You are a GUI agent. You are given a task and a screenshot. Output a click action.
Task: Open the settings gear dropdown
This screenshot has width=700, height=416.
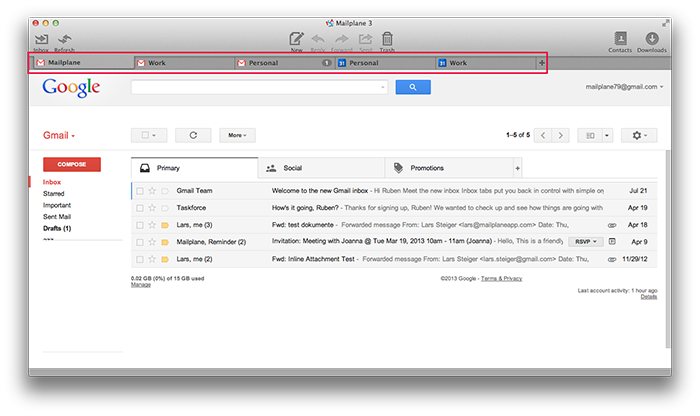tap(639, 135)
